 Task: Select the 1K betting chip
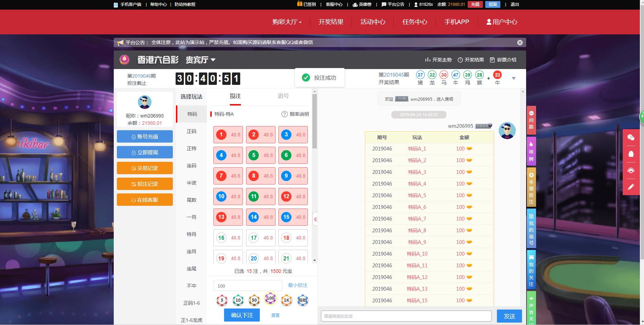(x=286, y=300)
